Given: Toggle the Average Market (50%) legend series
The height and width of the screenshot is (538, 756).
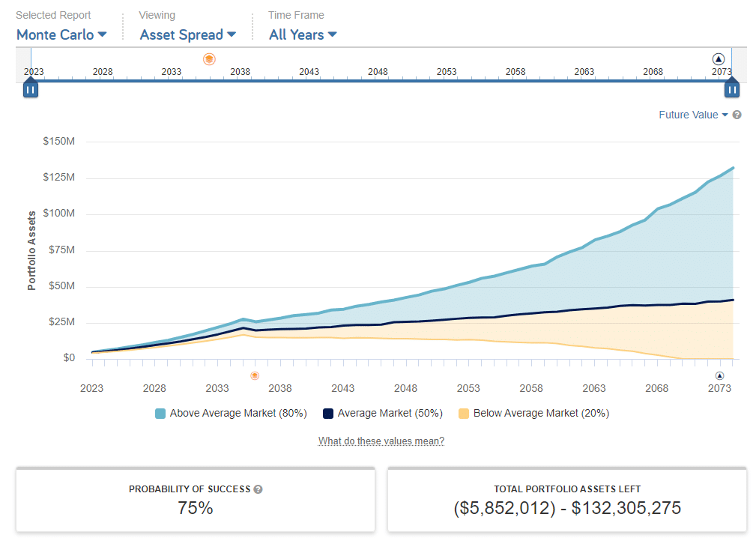Looking at the screenshot, I should [x=382, y=413].
